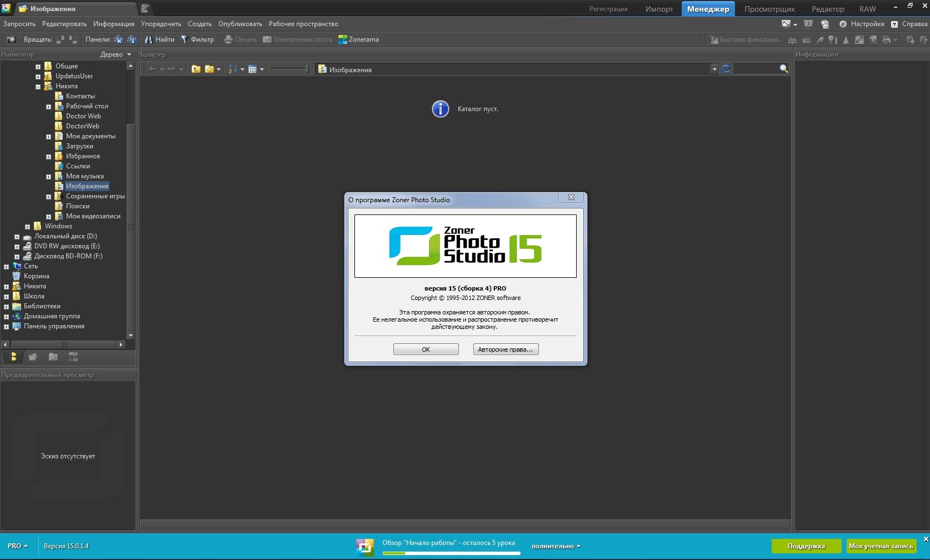
Task: Click the camera capture icon in toolbar
Action: click(x=11, y=39)
